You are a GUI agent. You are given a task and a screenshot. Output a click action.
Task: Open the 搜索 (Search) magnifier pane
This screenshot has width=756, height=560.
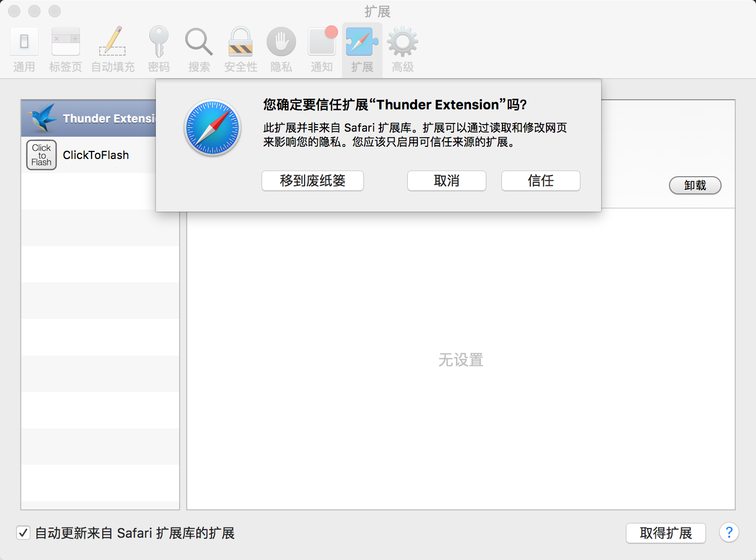click(199, 50)
